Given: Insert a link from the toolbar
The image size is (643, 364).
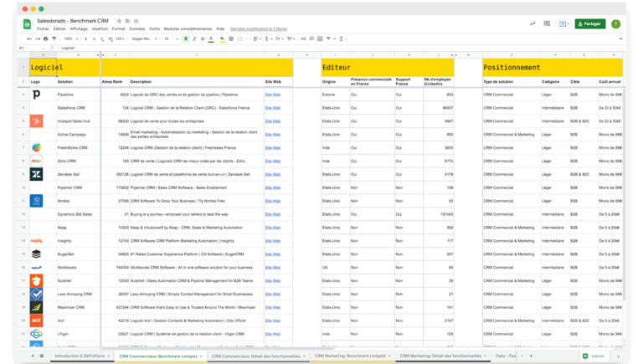Looking at the screenshot, I should 303,39.
